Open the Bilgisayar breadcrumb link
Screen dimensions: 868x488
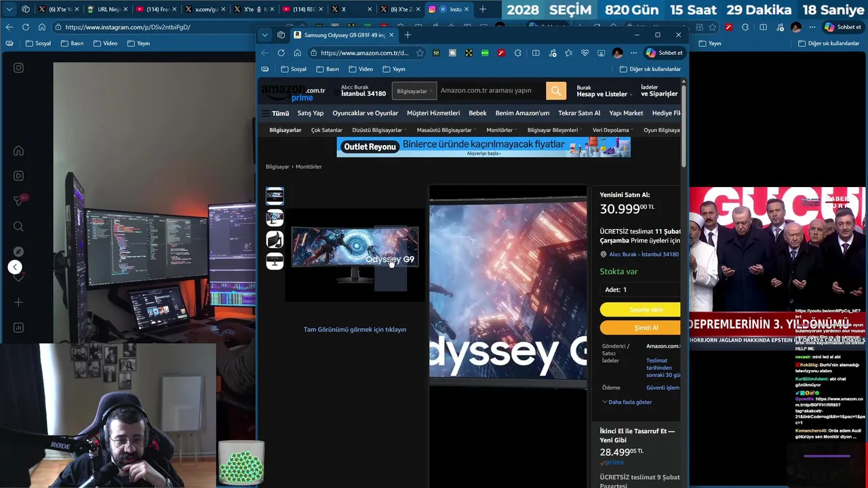(x=277, y=167)
